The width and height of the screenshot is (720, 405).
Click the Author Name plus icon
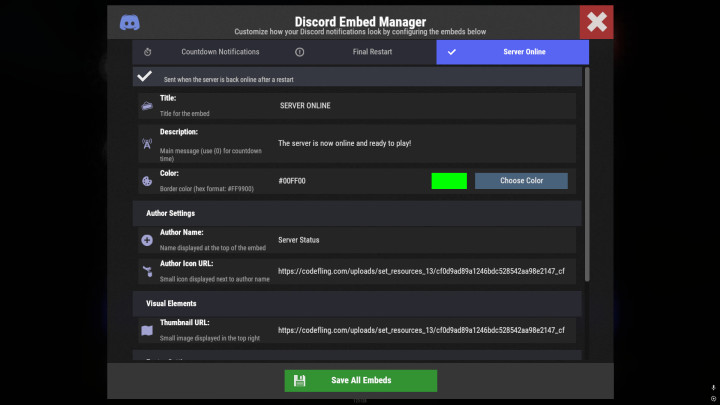point(147,240)
